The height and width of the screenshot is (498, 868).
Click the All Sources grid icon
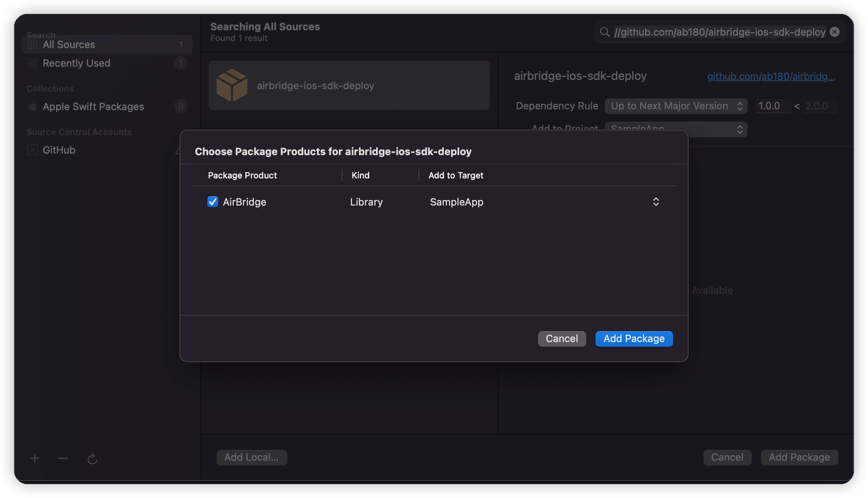click(x=32, y=45)
